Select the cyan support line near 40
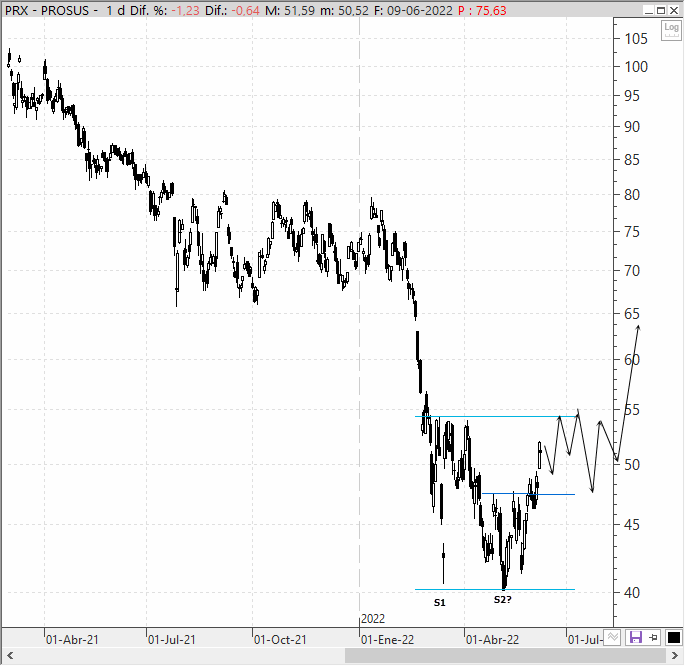 495,590
